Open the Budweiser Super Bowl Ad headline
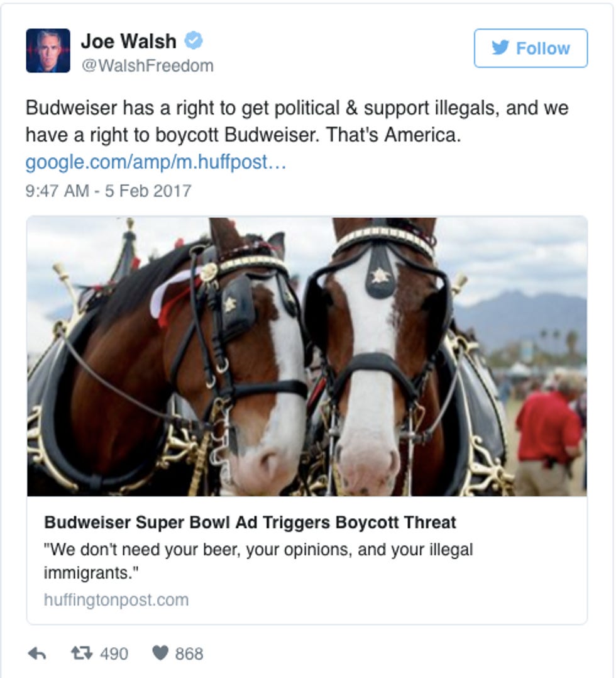 coord(250,522)
